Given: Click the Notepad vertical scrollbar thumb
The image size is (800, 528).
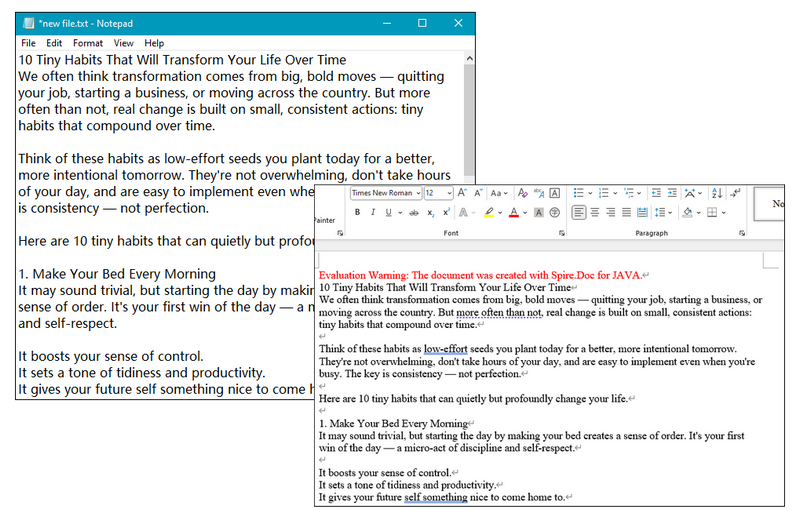Looking at the screenshot, I should pyautogui.click(x=469, y=120).
